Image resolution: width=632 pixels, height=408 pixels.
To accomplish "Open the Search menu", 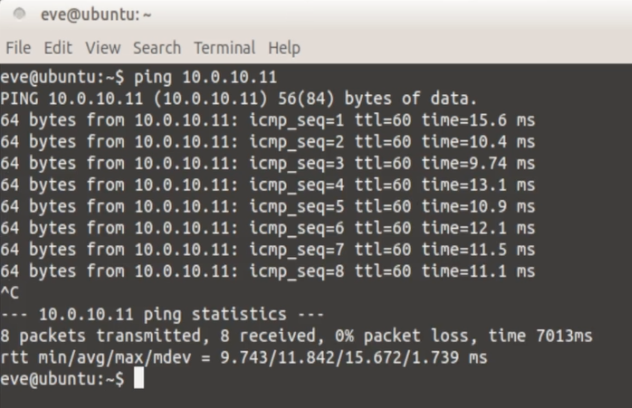I will 157,47.
